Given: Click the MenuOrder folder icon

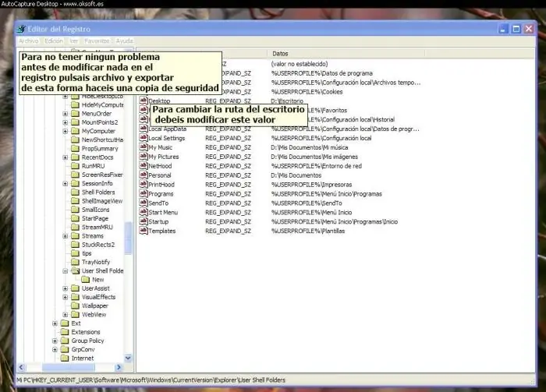Looking at the screenshot, I should 75,113.
